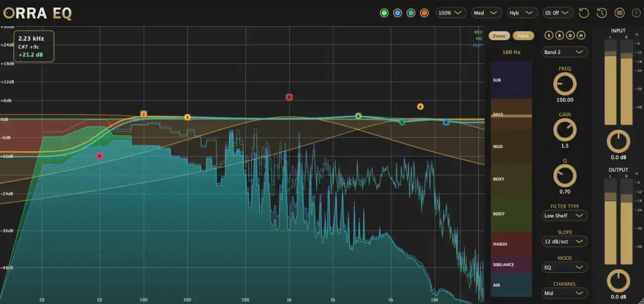Toggle the H band button
This screenshot has width=644, height=304.
[x=581, y=35]
